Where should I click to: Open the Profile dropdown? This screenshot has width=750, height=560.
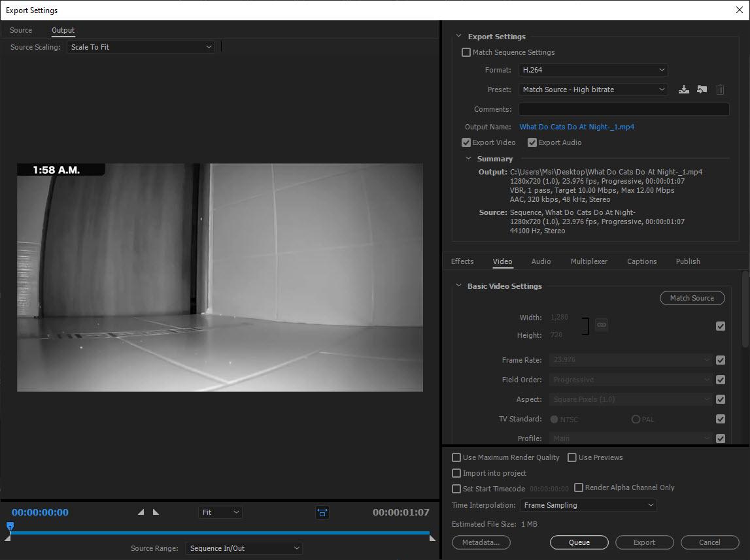(631, 438)
